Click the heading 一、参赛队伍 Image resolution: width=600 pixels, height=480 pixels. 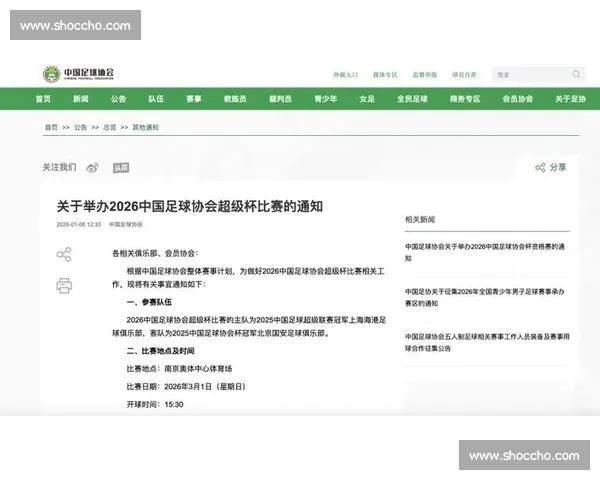point(149,302)
